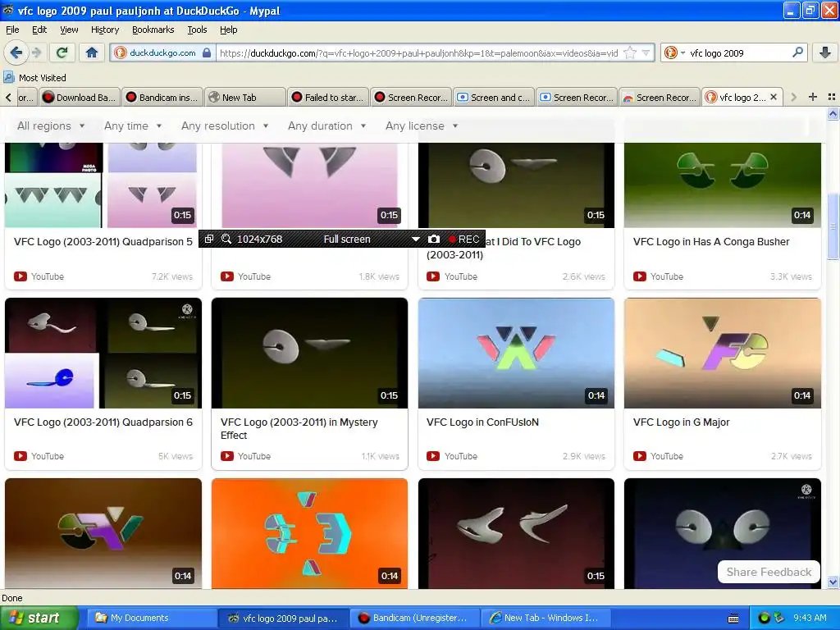Open a new tab with the plus button

pos(813,97)
